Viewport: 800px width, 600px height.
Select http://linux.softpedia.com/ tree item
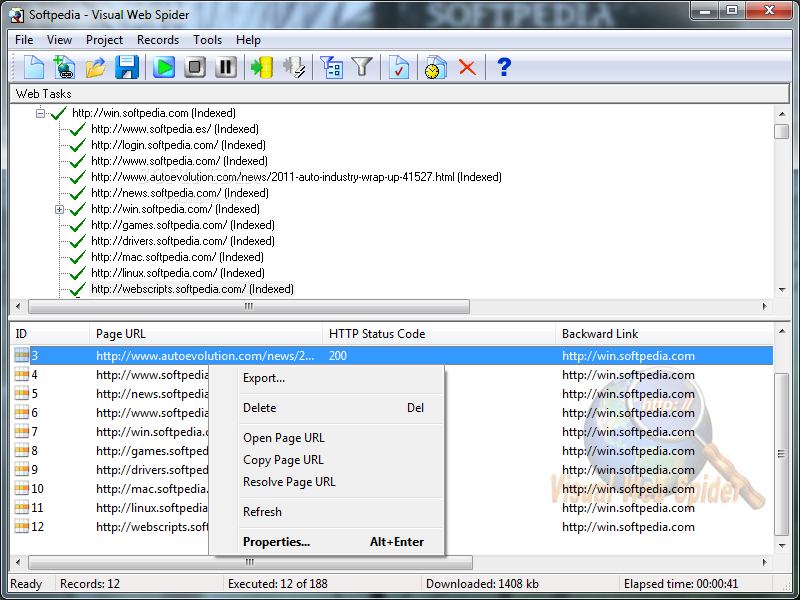click(178, 273)
